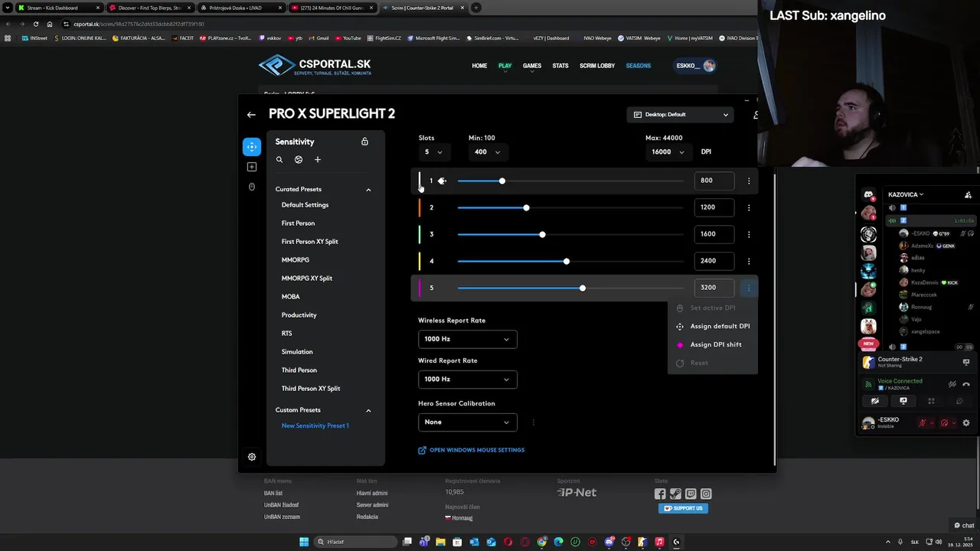This screenshot has height=551, width=980.
Task: Open the three-dot menu for DPI slot 4
Action: pyautogui.click(x=749, y=261)
